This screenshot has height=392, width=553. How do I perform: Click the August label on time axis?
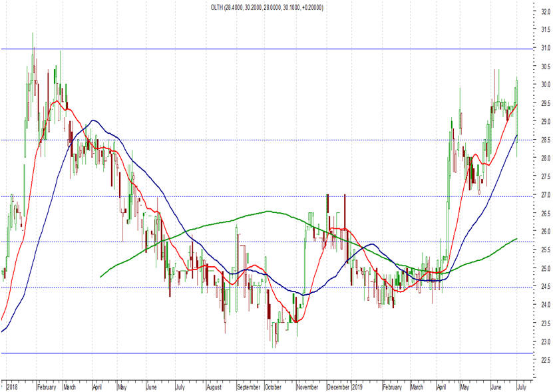214,387
